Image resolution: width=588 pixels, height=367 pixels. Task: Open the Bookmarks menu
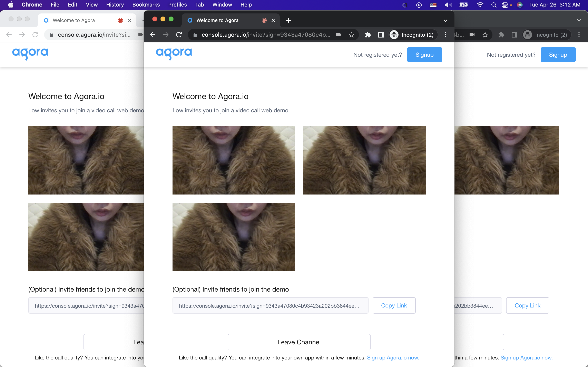146,5
